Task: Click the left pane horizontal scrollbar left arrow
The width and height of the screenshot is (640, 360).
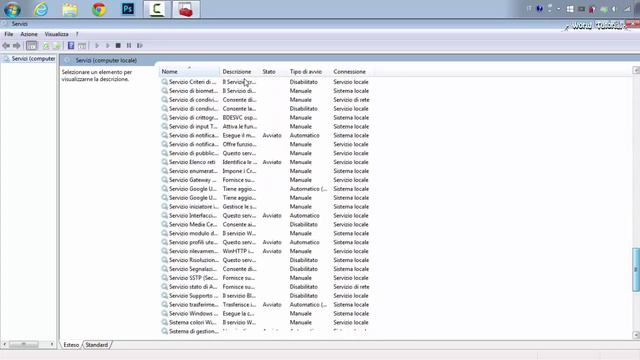Action: pyautogui.click(x=4, y=344)
